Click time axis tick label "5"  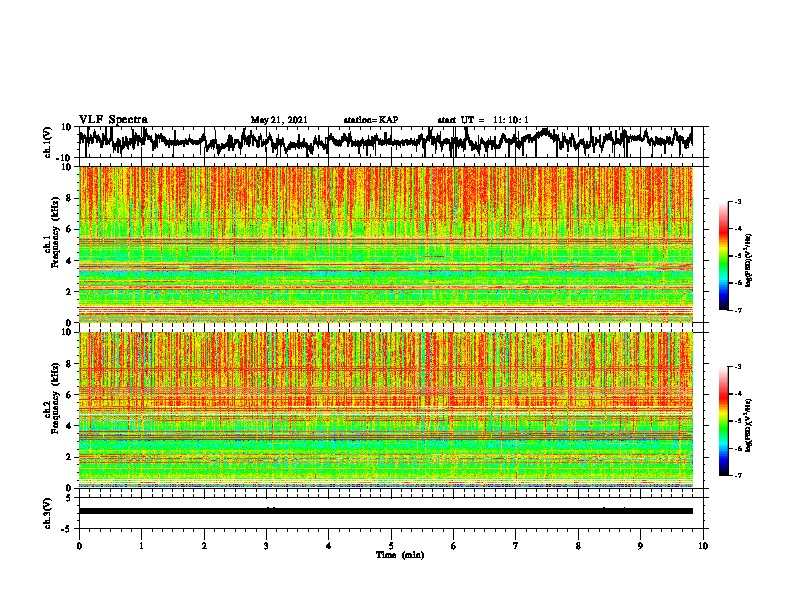point(391,546)
